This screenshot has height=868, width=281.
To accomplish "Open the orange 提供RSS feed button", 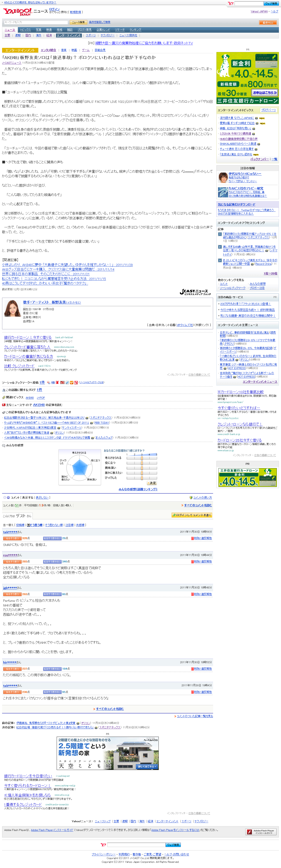I will [x=268, y=22].
